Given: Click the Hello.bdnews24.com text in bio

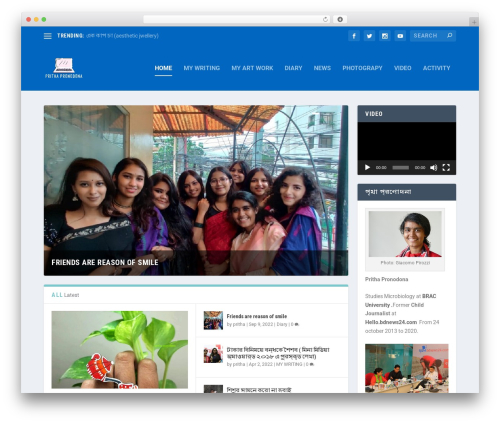Looking at the screenshot, I should click(x=391, y=322).
